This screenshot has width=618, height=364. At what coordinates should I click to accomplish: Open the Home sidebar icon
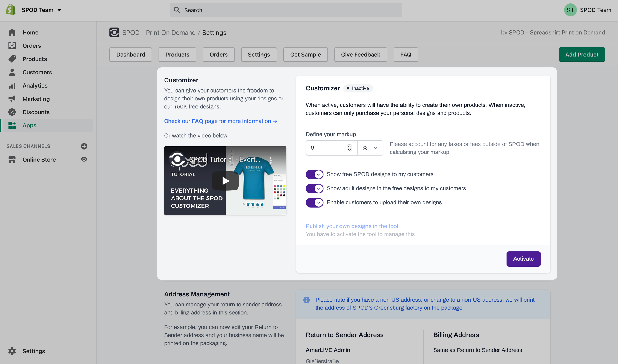(x=12, y=32)
